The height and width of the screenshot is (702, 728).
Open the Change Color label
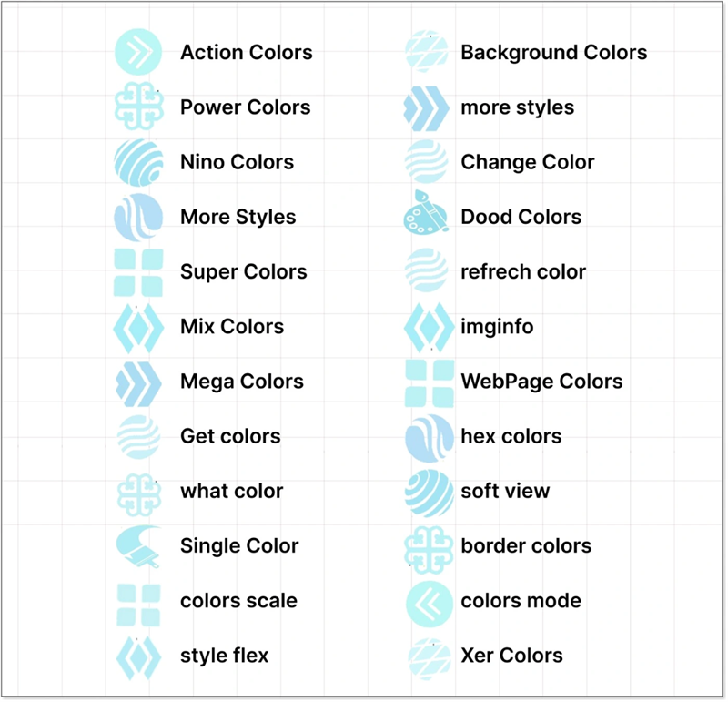click(x=527, y=162)
